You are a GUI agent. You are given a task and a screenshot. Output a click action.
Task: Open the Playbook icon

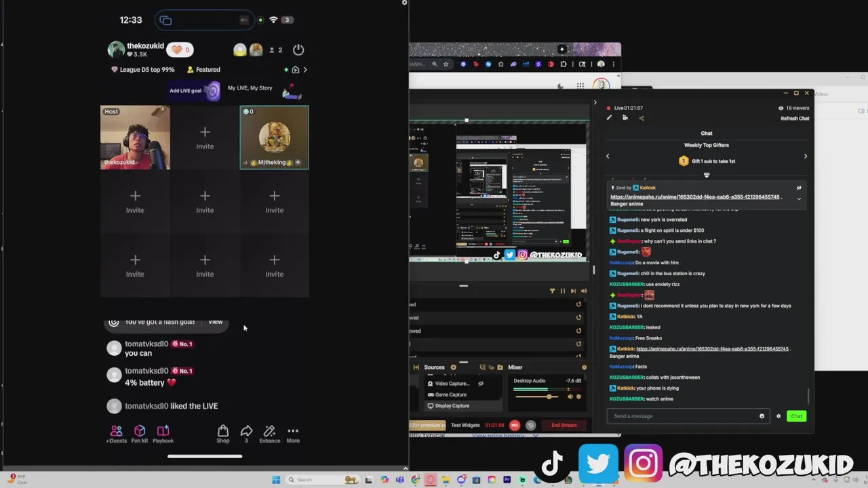[163, 434]
